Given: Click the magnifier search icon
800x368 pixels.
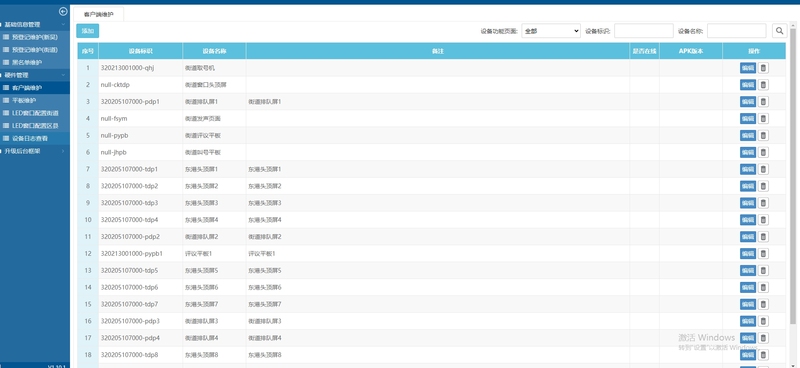Looking at the screenshot, I should coord(779,31).
